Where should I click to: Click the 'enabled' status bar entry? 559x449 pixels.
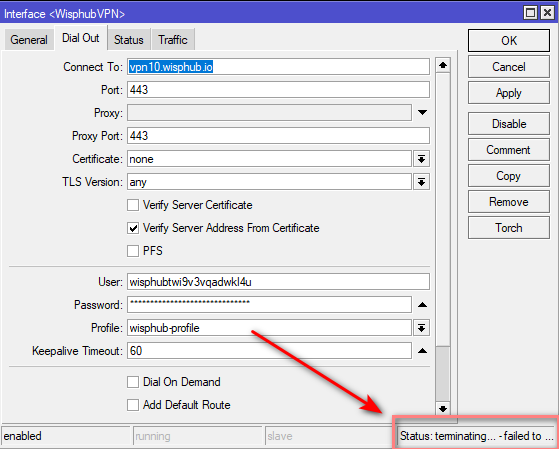[x=66, y=436]
